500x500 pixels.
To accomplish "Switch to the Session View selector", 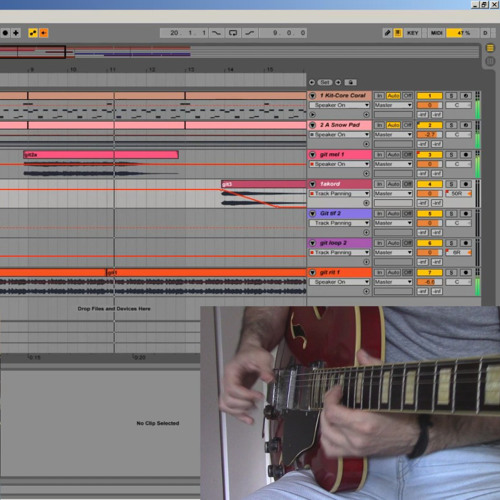I will 490,61.
